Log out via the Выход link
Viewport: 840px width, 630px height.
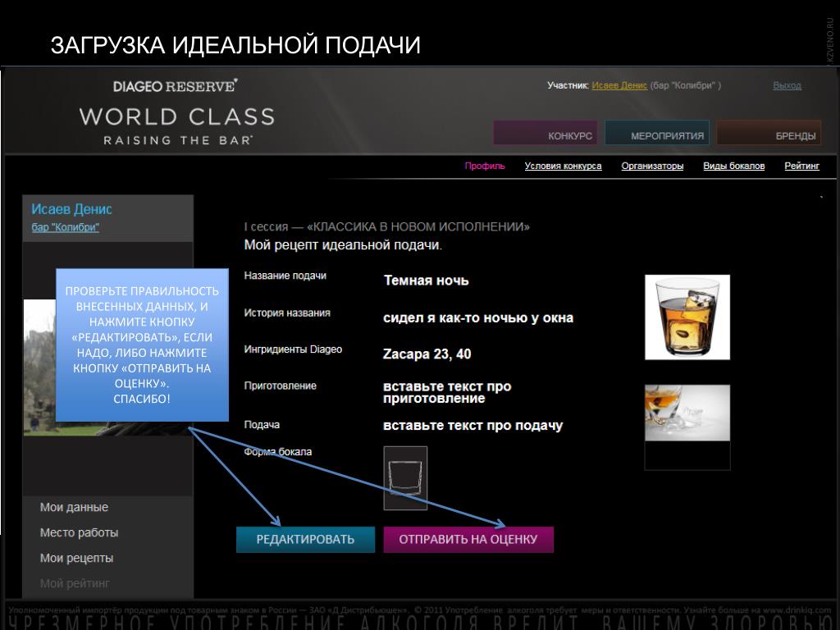787,85
